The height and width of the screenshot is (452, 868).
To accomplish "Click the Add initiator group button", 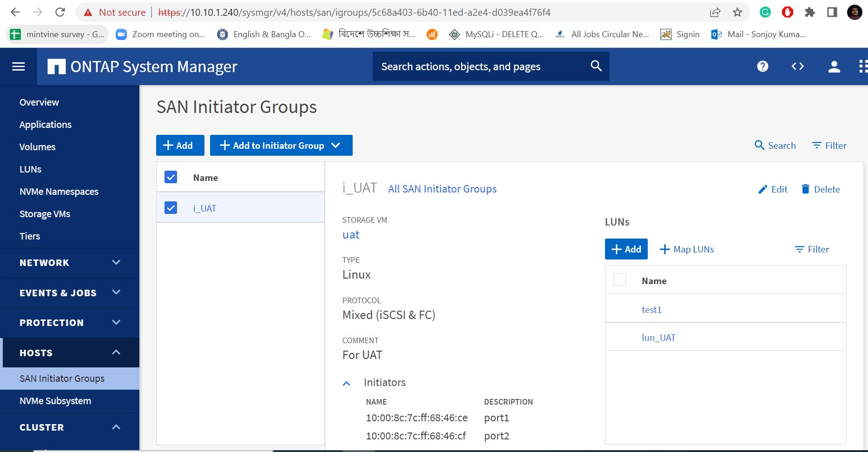I will pos(180,145).
